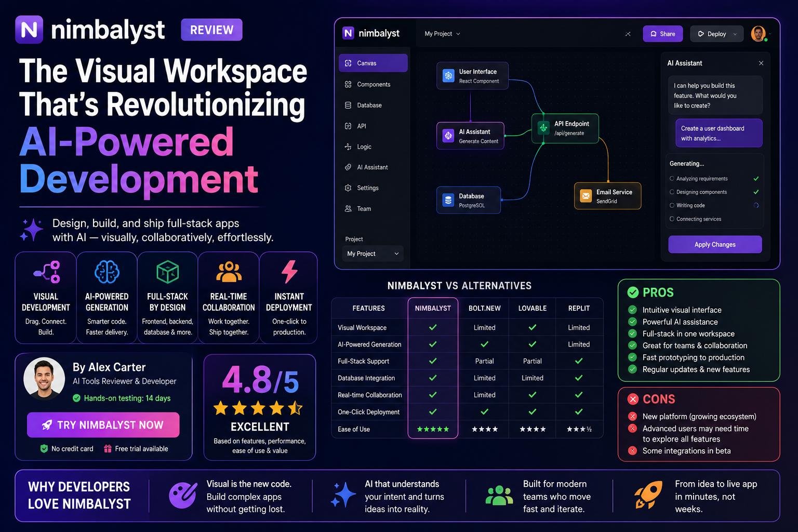The image size is (798, 532).
Task: Click the AI Assistant icon in the sidebar
Action: point(348,167)
